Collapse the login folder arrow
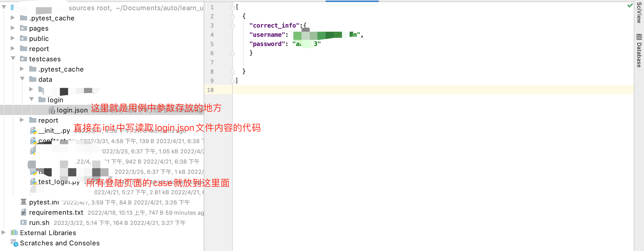This screenshot has width=644, height=251. 31,100
